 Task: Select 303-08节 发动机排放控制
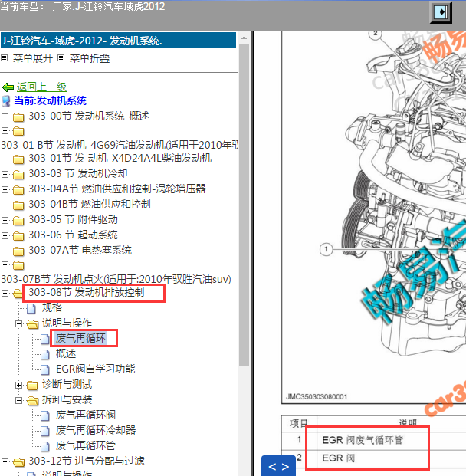[87, 292]
